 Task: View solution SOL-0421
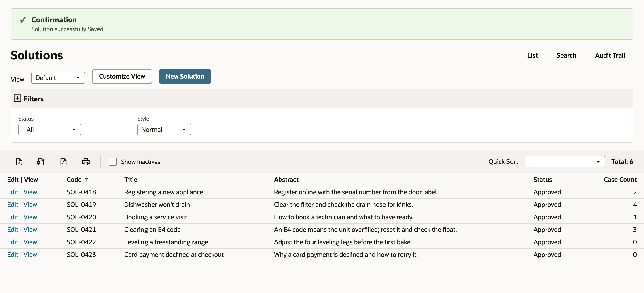tap(30, 230)
